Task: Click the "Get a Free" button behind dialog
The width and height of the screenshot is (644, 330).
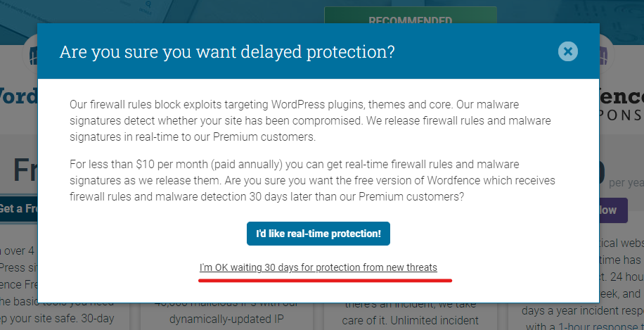Action: pos(18,208)
